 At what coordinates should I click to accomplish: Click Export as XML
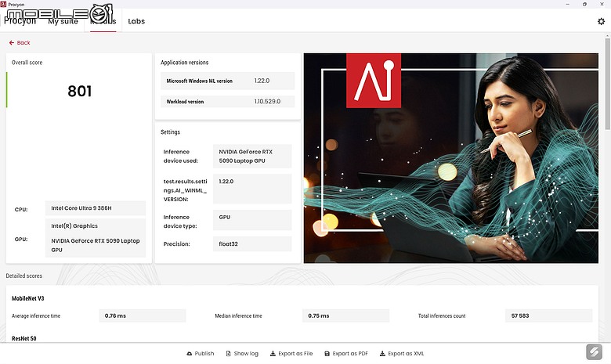[402, 354]
